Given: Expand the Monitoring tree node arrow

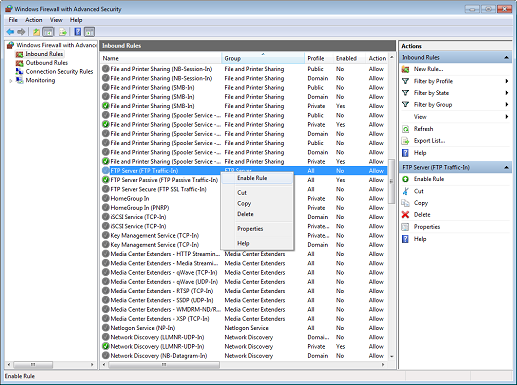Looking at the screenshot, I should 11,81.
